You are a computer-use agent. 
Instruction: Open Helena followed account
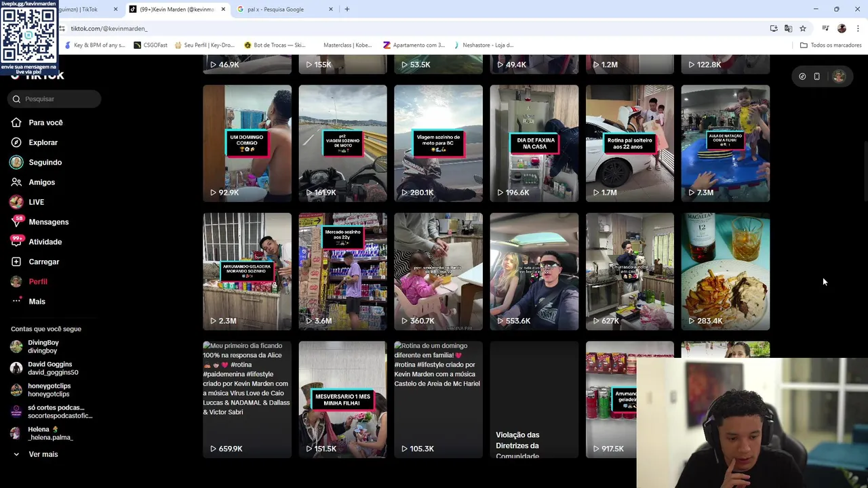click(41, 433)
